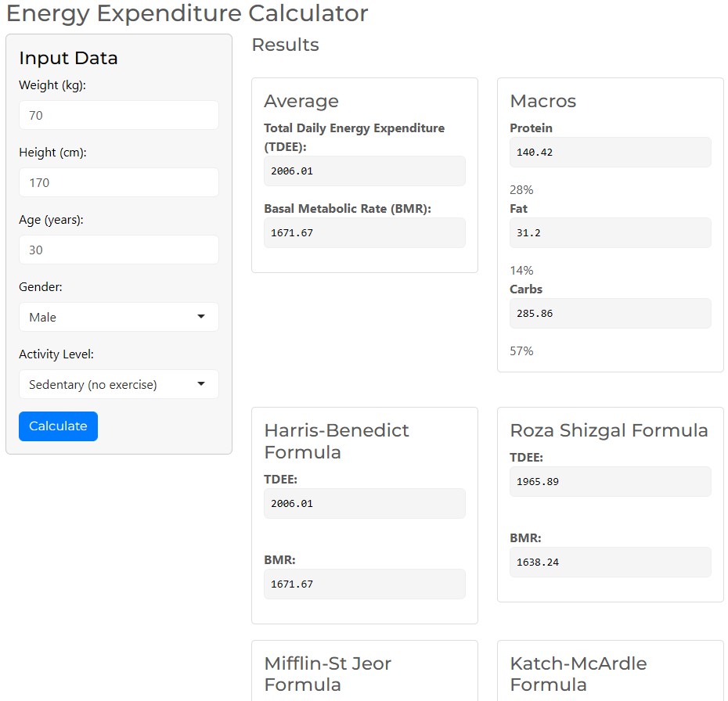Click the Age (years) input field
The width and height of the screenshot is (728, 701).
[x=118, y=250]
